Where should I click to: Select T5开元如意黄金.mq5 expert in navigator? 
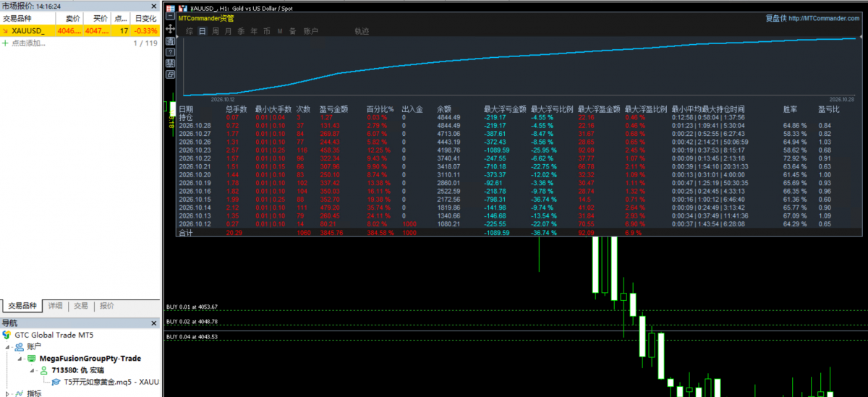[111, 382]
